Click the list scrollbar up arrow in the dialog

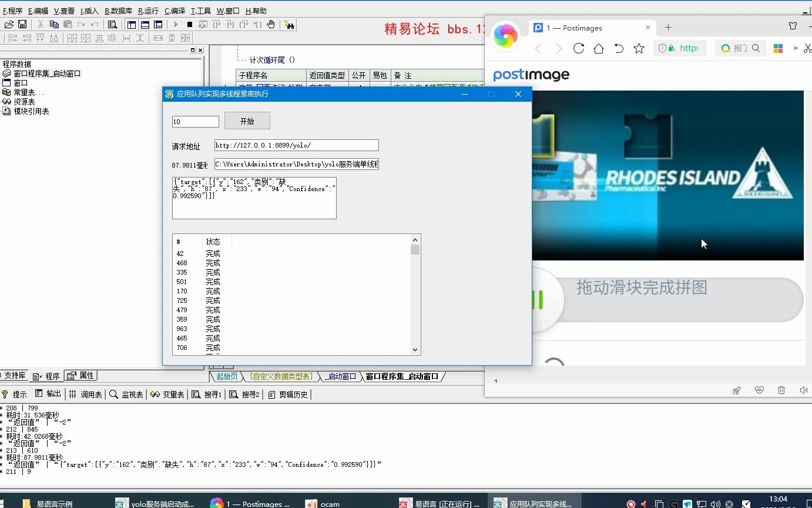(415, 240)
